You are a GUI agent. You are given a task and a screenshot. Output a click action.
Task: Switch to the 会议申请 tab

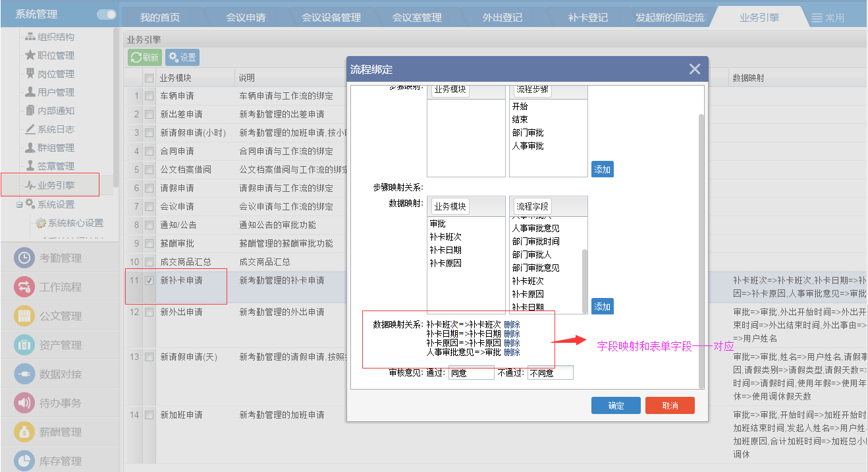click(245, 18)
